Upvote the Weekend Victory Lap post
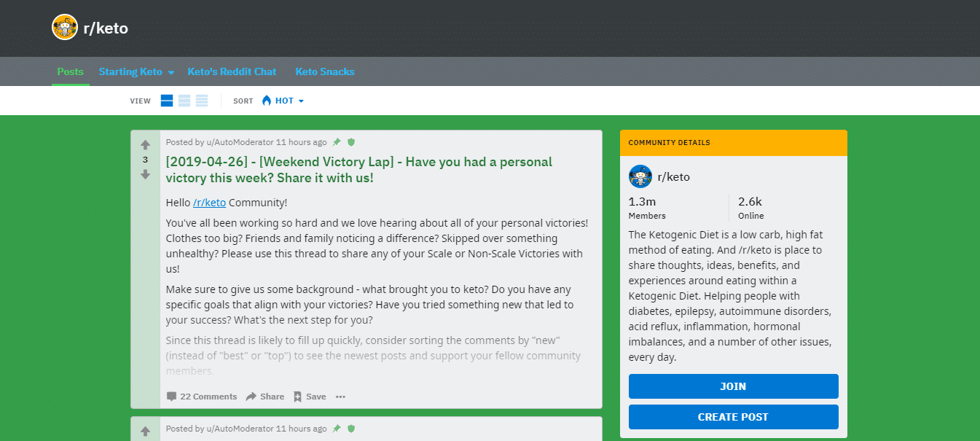Screen dimensions: 980x441 point(145,144)
